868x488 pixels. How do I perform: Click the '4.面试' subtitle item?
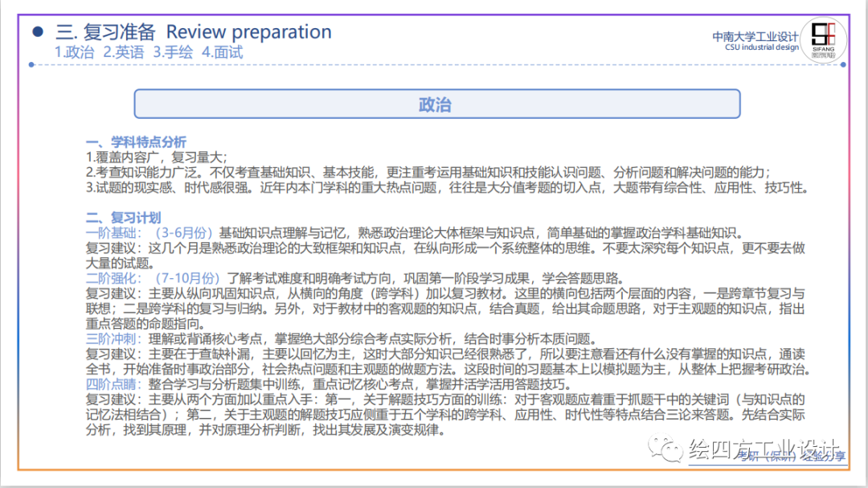(222, 52)
